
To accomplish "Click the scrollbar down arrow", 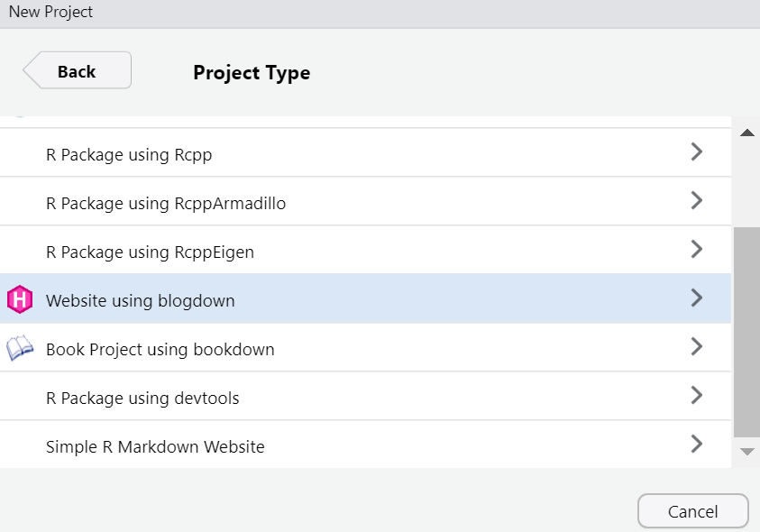I will coord(746,452).
